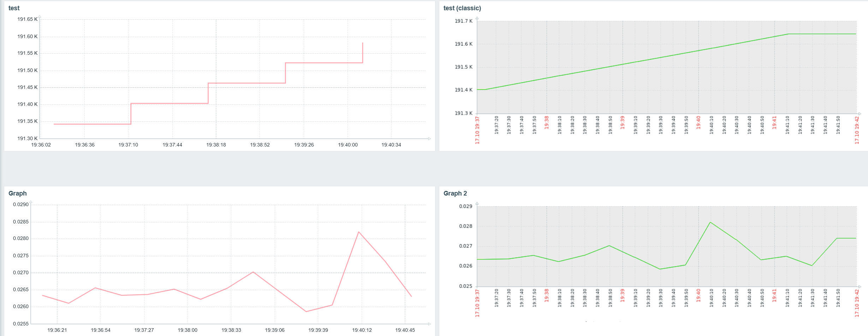
Task: Click the 0.0255 axis label
Action: [21, 324]
